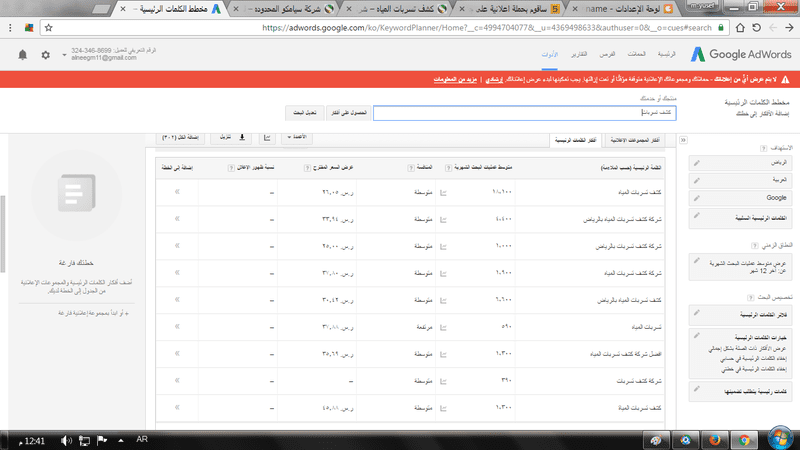This screenshot has height=450, width=800.
Task: Open help for average monthly searches column
Action: click(x=448, y=168)
